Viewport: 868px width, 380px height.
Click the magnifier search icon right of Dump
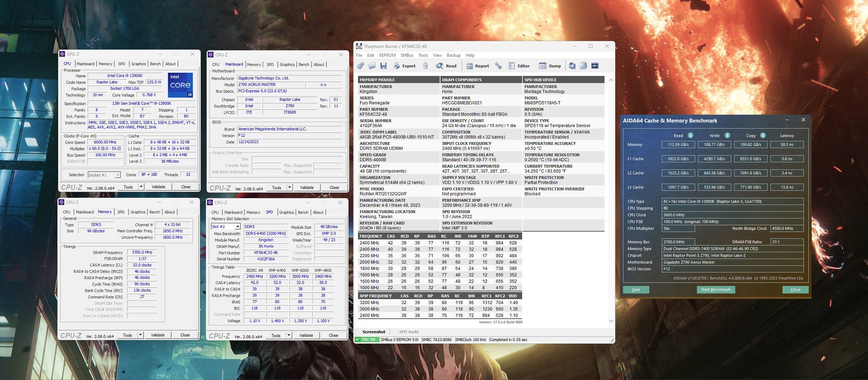tap(572, 66)
